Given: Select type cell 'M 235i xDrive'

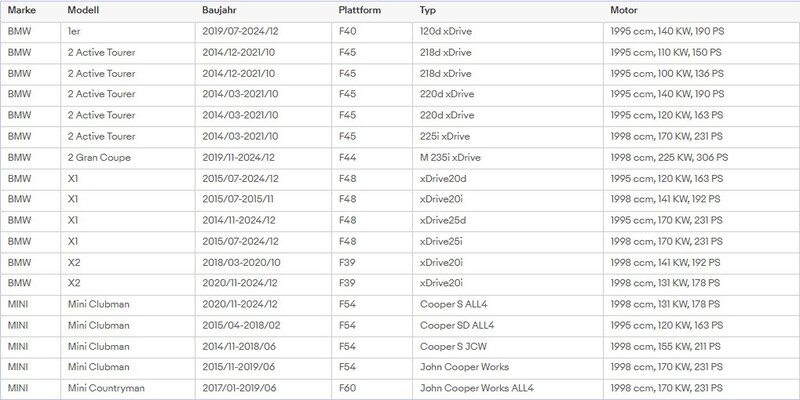Looking at the screenshot, I should point(450,158).
